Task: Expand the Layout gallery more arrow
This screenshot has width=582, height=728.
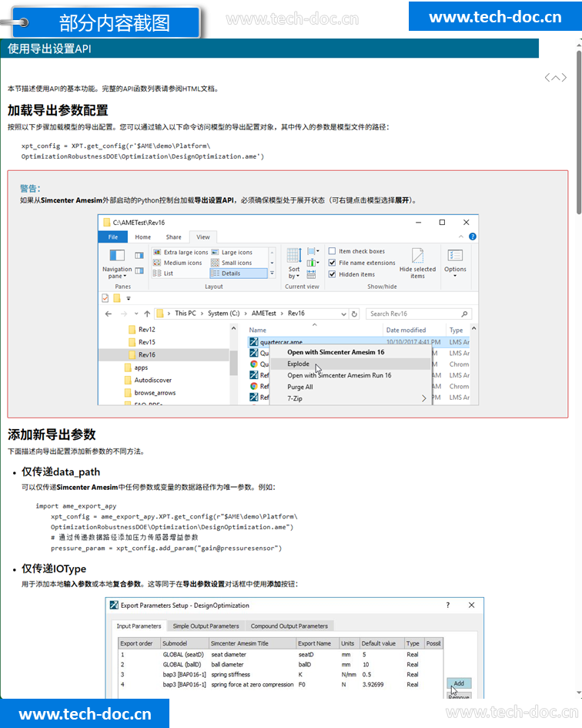Action: tap(272, 273)
